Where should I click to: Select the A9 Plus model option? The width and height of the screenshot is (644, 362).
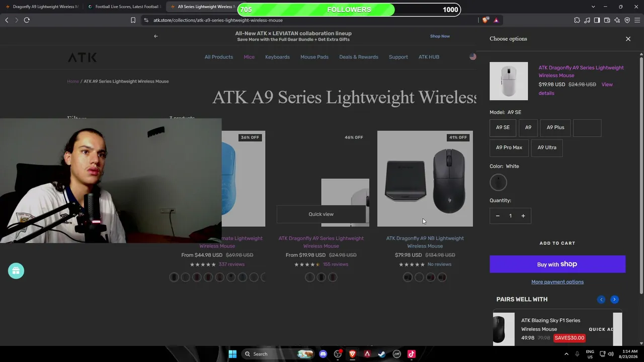pos(555,128)
